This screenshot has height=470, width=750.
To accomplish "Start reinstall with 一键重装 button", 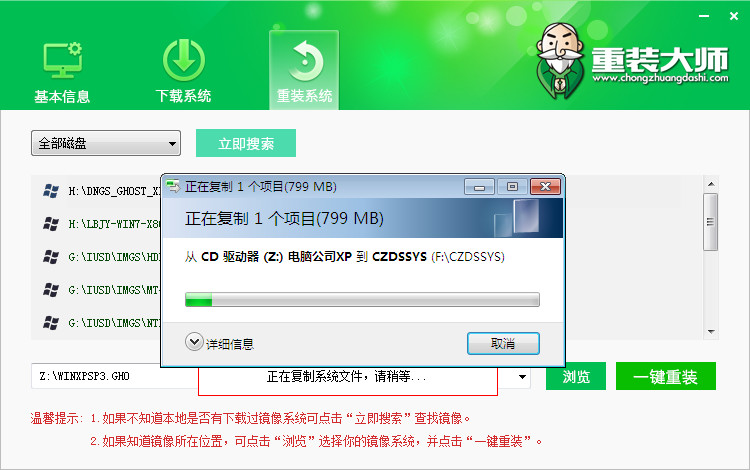I will click(666, 376).
